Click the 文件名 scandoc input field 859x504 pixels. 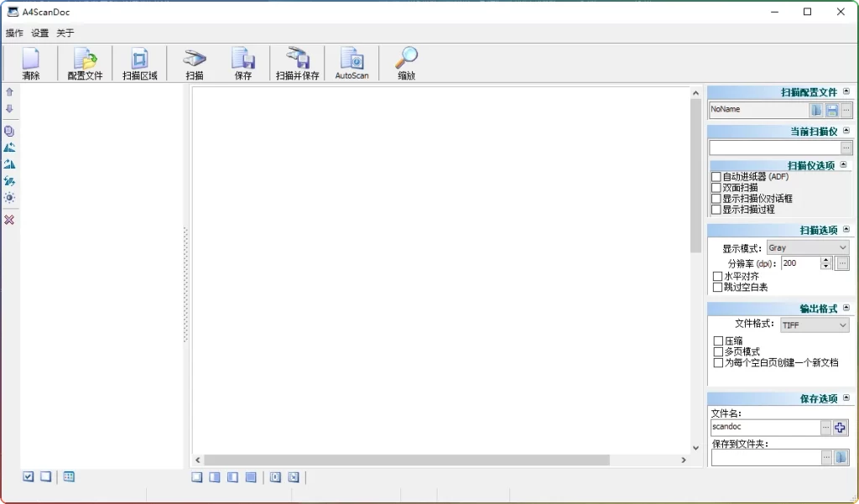coord(764,428)
